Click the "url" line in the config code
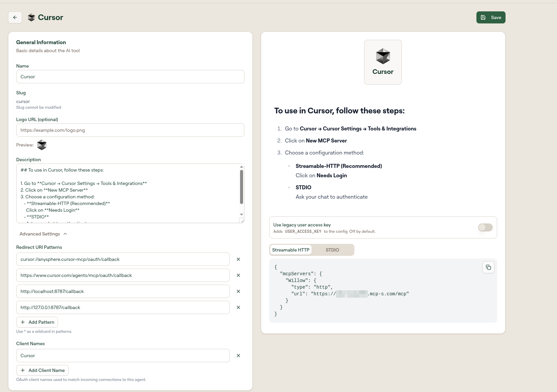Screen dimensions: 557x392 [x=350, y=294]
